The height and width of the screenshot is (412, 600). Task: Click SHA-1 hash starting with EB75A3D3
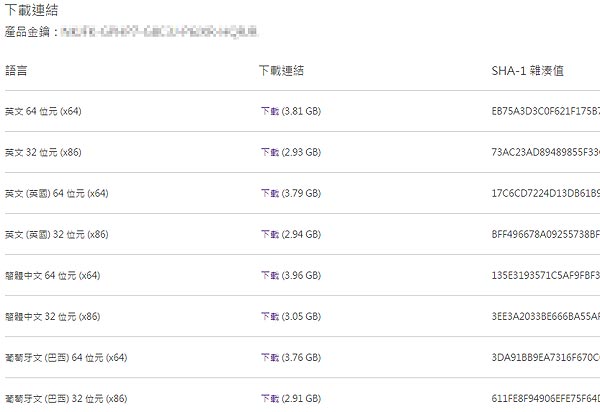click(x=545, y=111)
